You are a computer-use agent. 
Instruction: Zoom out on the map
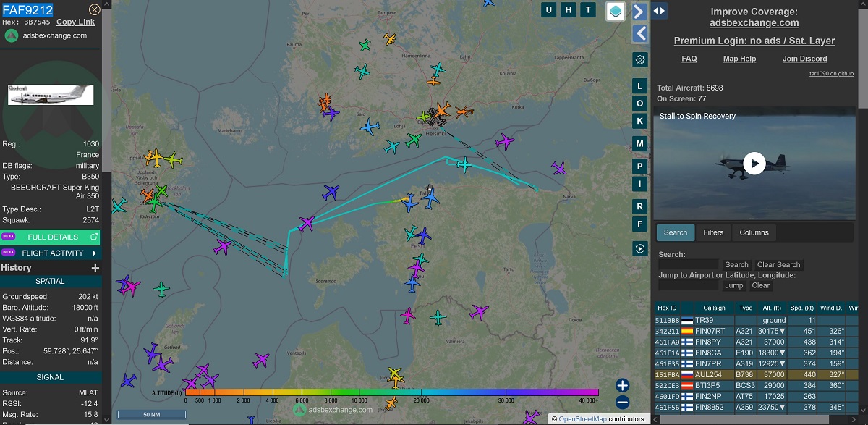click(x=622, y=403)
